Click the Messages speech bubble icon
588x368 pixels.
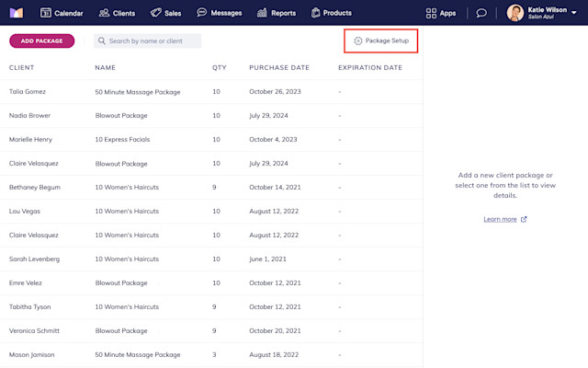[x=202, y=12]
